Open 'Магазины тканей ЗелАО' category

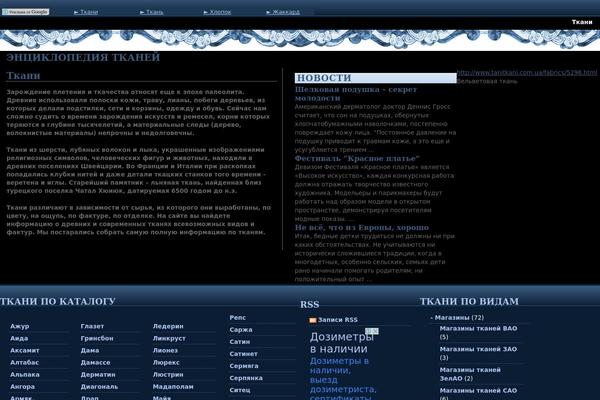coord(470,374)
